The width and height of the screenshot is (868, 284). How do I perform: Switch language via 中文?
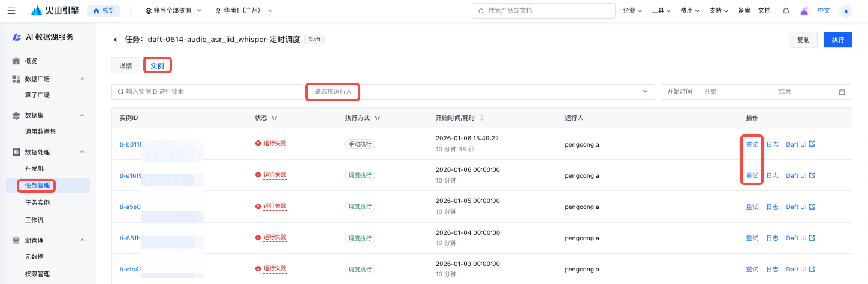(824, 11)
